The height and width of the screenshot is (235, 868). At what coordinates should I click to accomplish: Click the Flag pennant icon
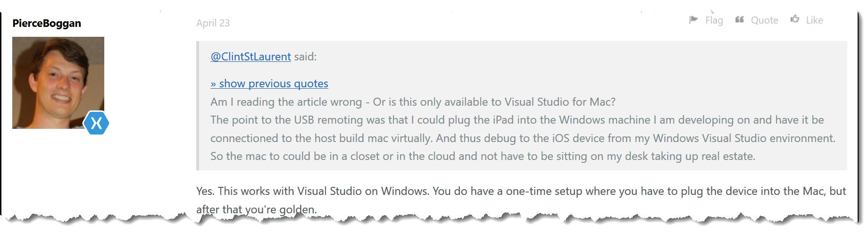(693, 19)
